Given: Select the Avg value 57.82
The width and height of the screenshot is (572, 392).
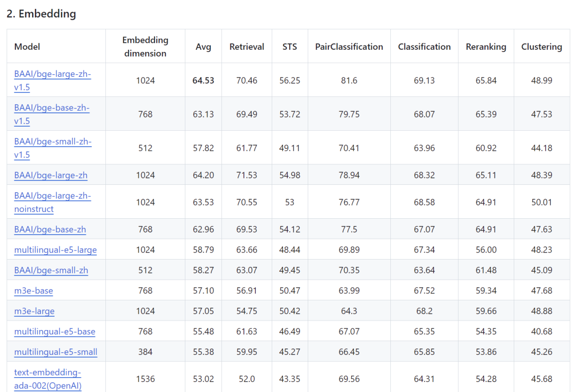Looking at the screenshot, I should [x=203, y=148].
